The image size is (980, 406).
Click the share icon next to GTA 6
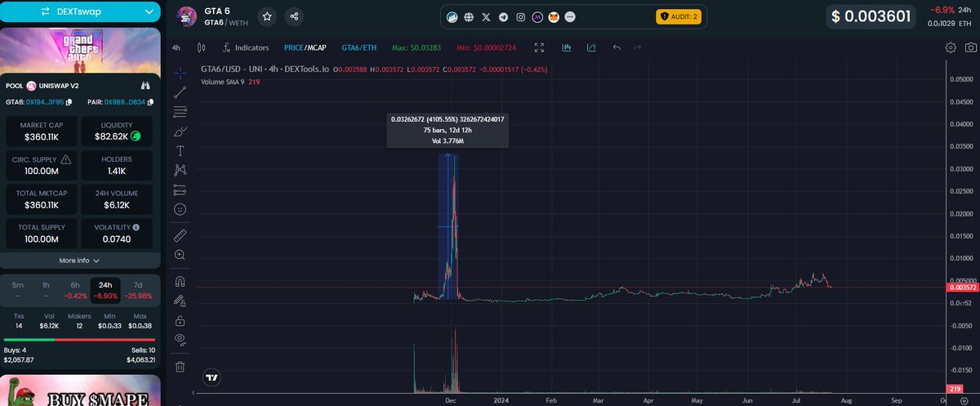294,16
